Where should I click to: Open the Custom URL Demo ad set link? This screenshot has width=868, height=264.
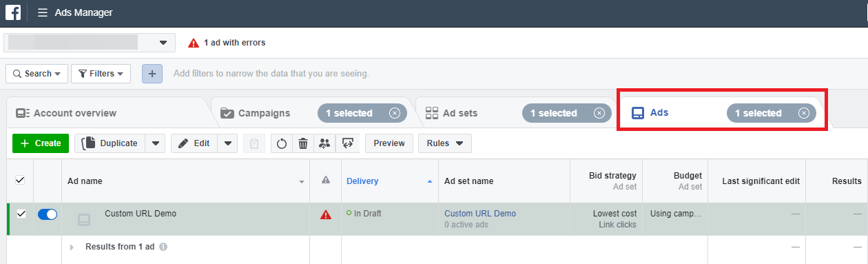pos(480,214)
